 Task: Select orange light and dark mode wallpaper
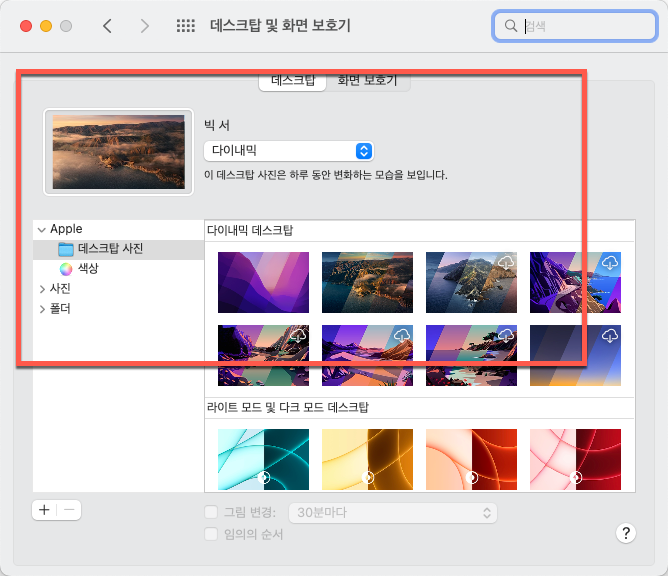point(471,459)
